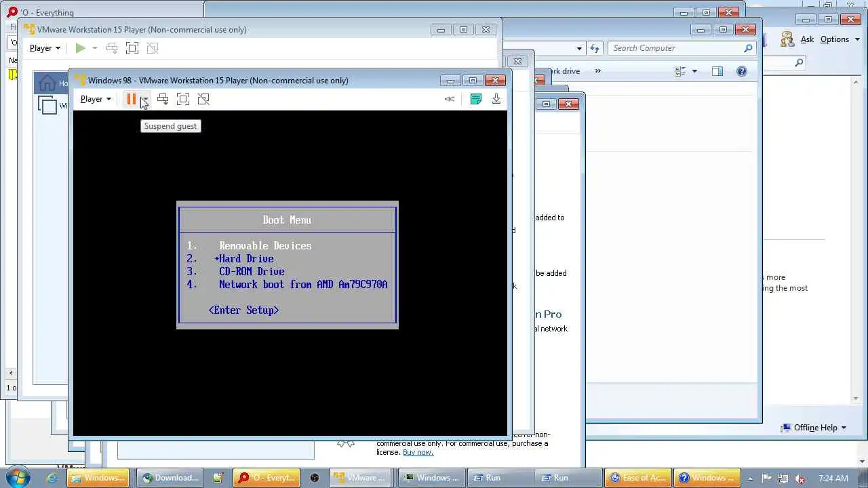Open the Options menu in the Help window
This screenshot has height=488, width=868.
coord(839,39)
